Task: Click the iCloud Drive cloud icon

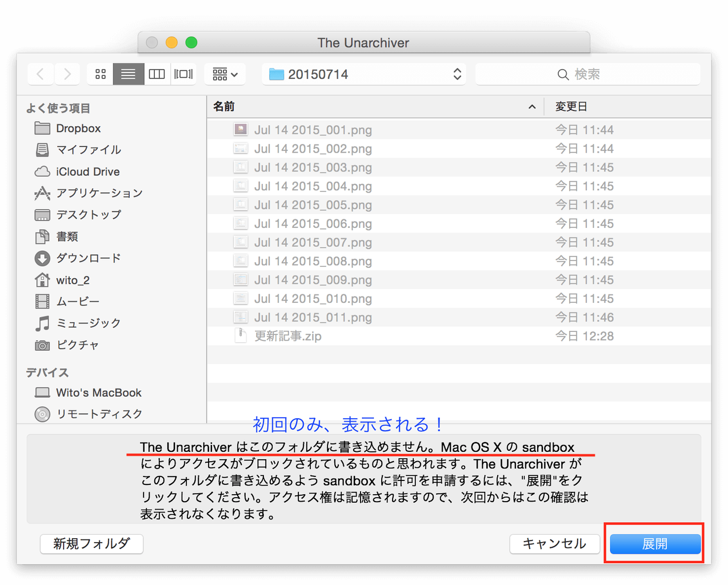Action: [42, 171]
